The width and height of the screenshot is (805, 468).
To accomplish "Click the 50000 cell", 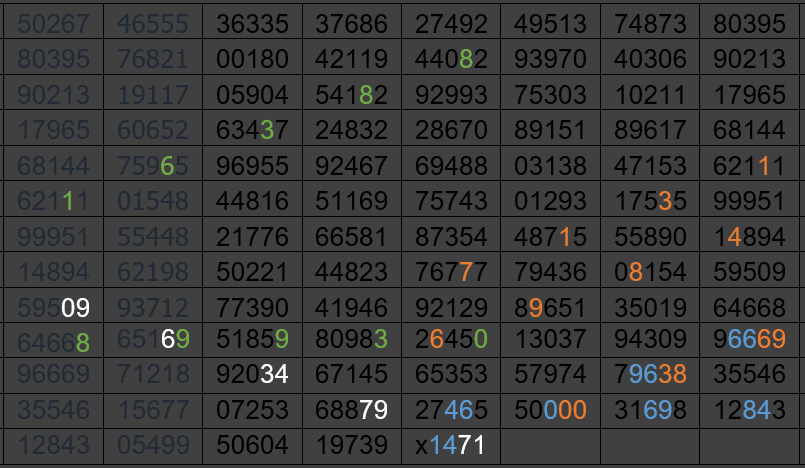I will [550, 410].
